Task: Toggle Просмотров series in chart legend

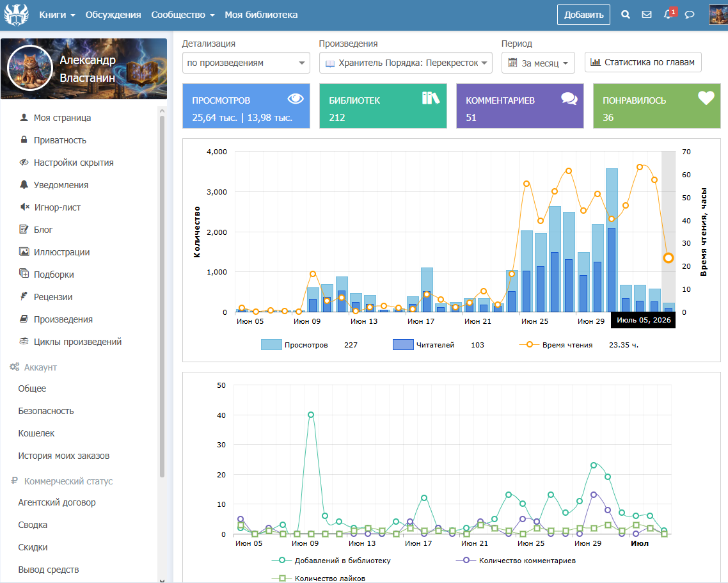Action: point(295,345)
